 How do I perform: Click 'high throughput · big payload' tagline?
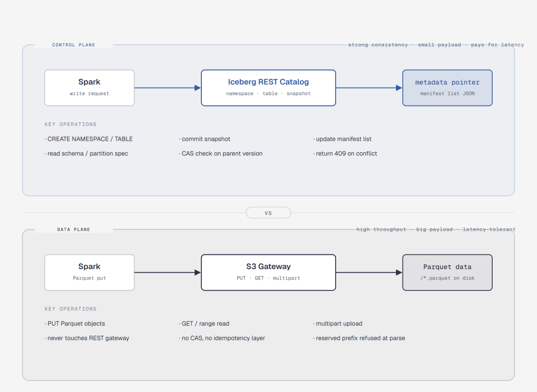click(x=436, y=229)
